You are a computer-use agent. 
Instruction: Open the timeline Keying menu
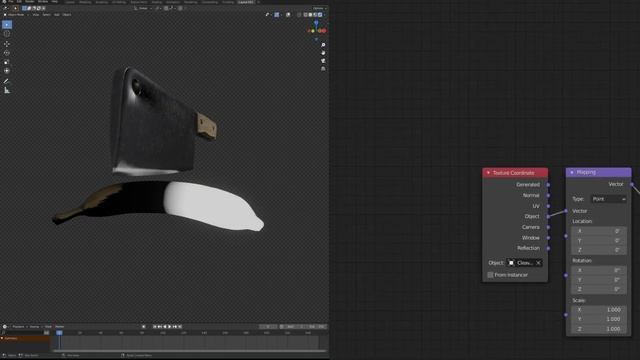coord(35,327)
